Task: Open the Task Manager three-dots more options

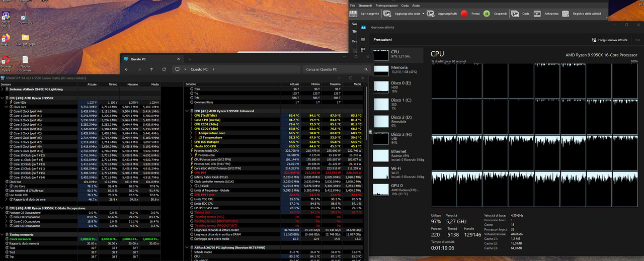Action: pos(637,40)
